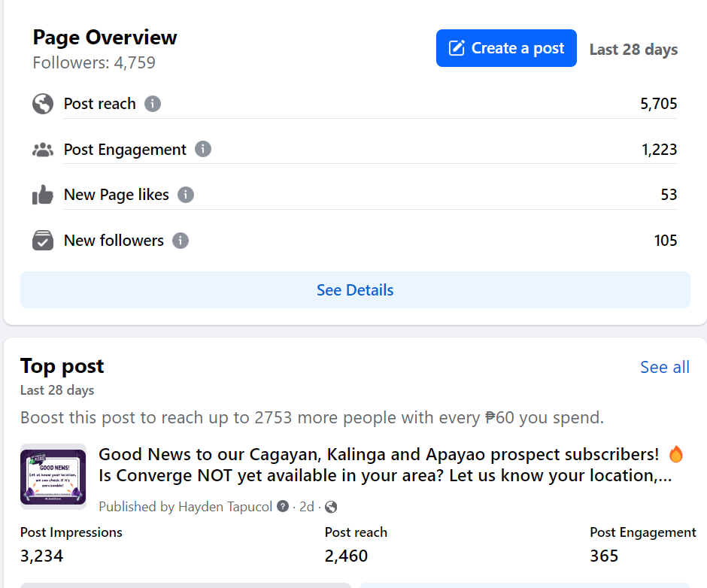
Task: Click the Post Engagement value 1,223
Action: 659,150
